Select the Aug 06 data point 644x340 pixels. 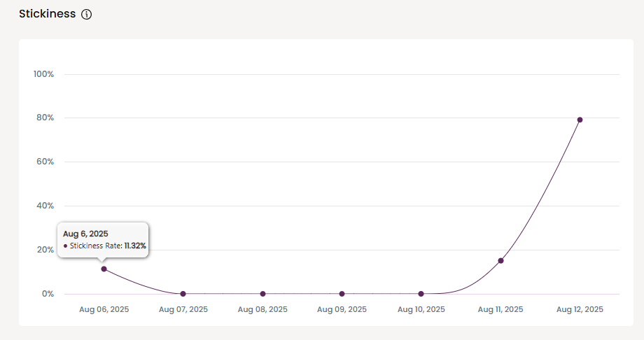[x=104, y=269]
